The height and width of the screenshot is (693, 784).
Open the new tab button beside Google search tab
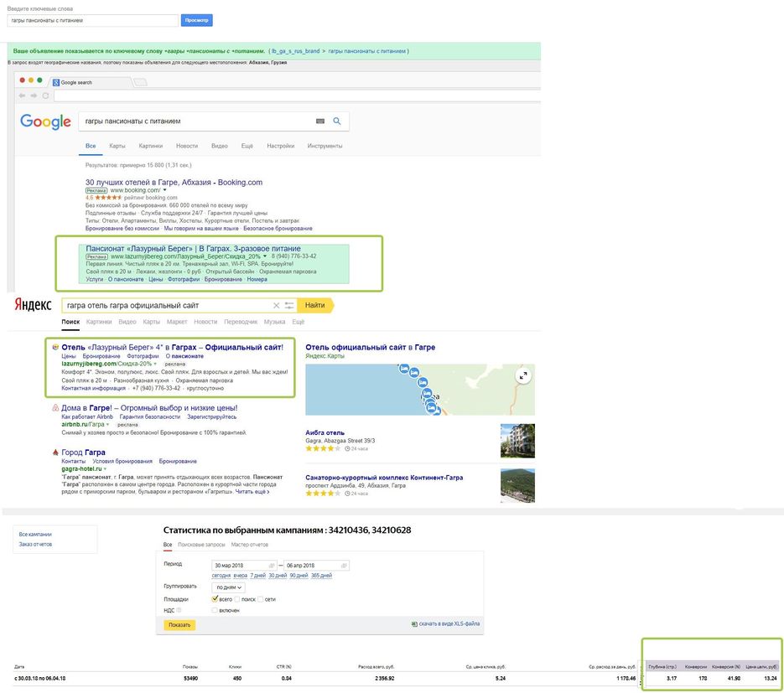(x=141, y=82)
